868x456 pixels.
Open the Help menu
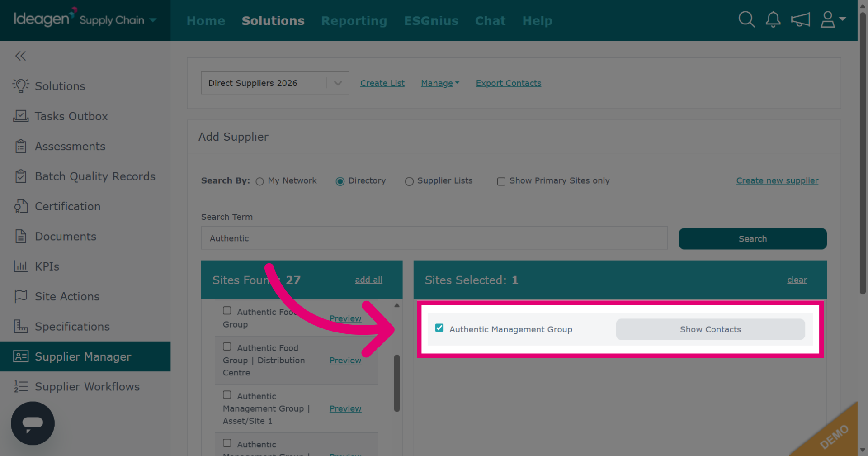[537, 21]
